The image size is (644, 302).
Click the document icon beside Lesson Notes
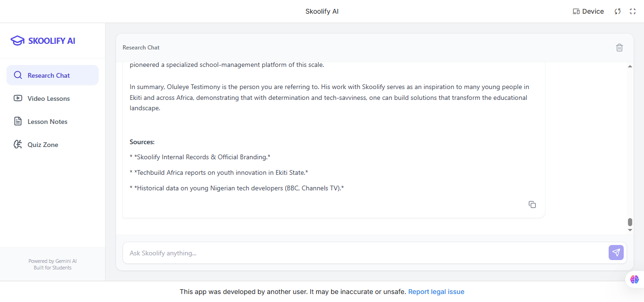(x=18, y=122)
